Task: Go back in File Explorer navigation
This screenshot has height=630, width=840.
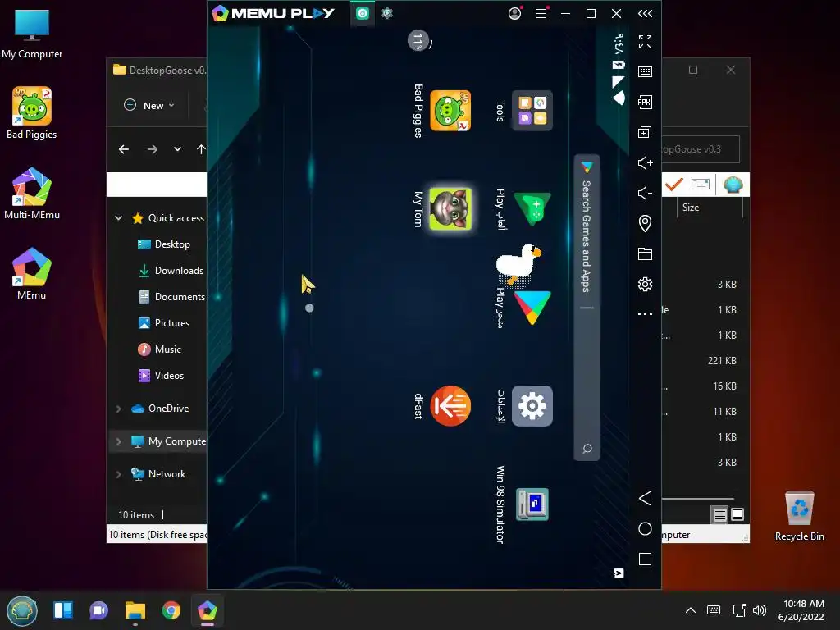Action: (x=124, y=149)
